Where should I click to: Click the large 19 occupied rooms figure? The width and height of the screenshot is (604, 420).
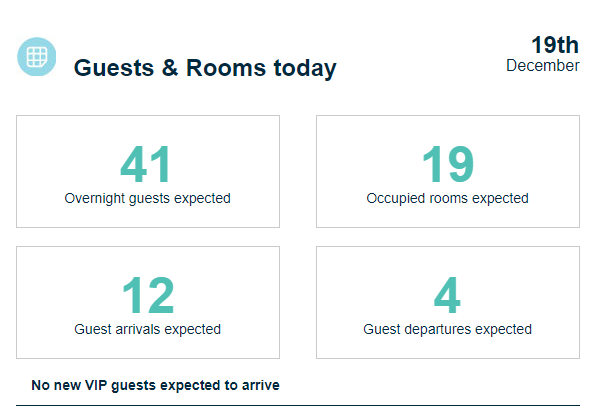pyautogui.click(x=447, y=165)
